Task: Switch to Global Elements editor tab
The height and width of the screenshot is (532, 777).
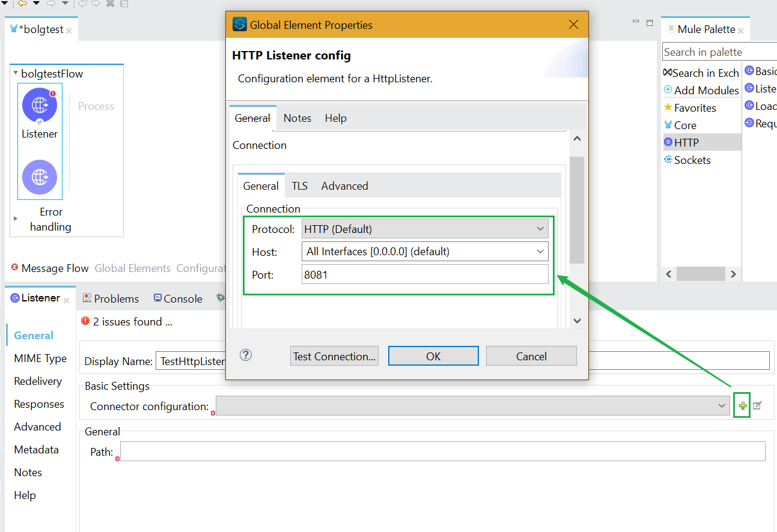Action: [133, 268]
